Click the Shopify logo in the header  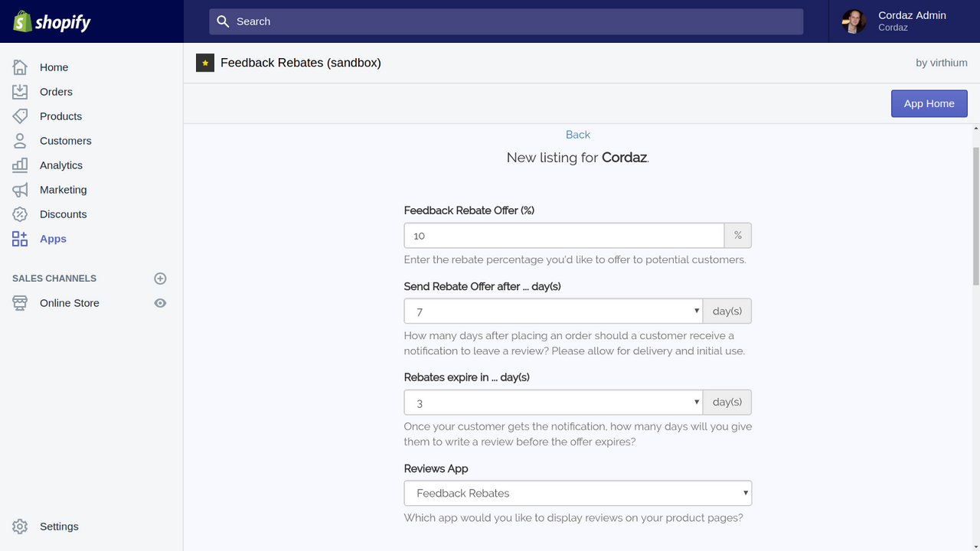pos(51,21)
